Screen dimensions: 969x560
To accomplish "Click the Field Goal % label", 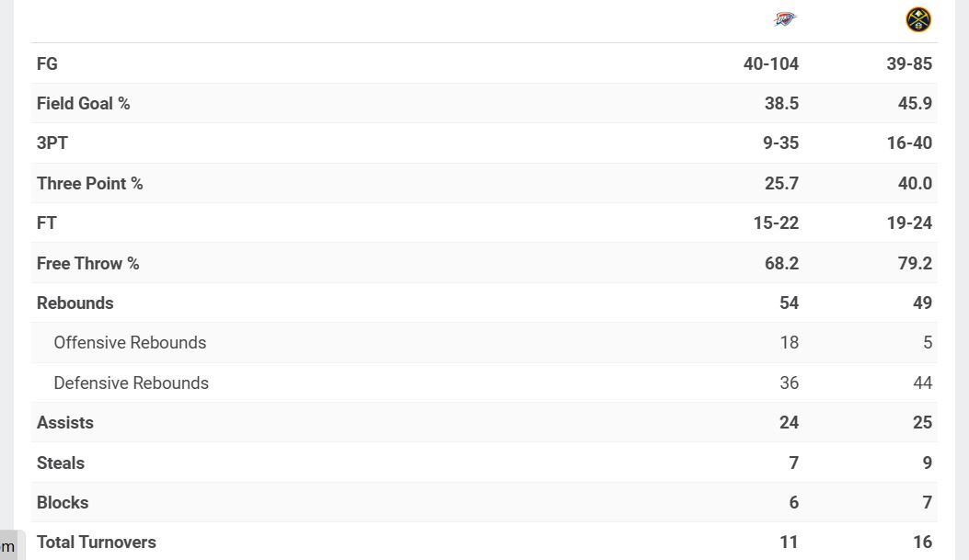I will coord(83,104).
